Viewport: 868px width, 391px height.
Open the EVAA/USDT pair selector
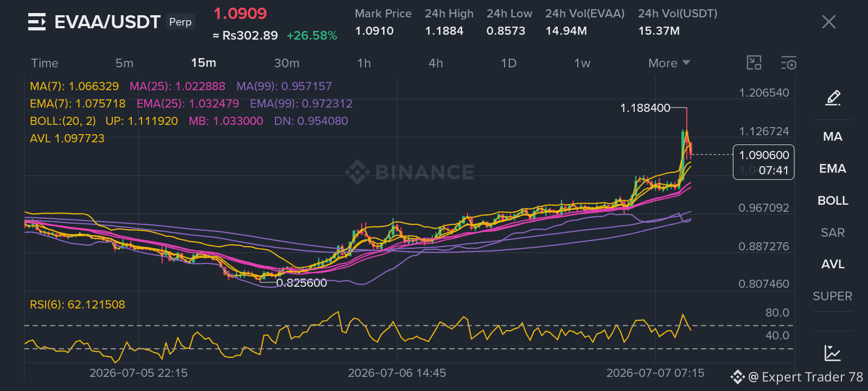pos(107,22)
